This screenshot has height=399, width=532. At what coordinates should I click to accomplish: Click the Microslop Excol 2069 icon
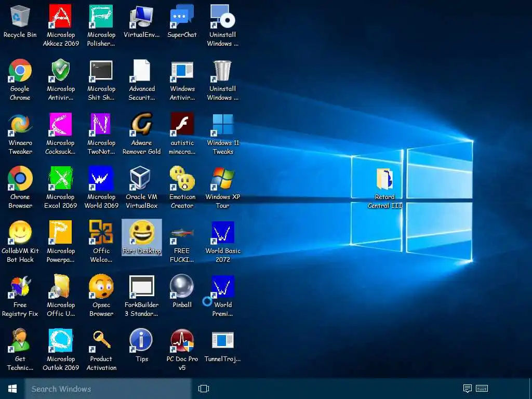point(60,188)
